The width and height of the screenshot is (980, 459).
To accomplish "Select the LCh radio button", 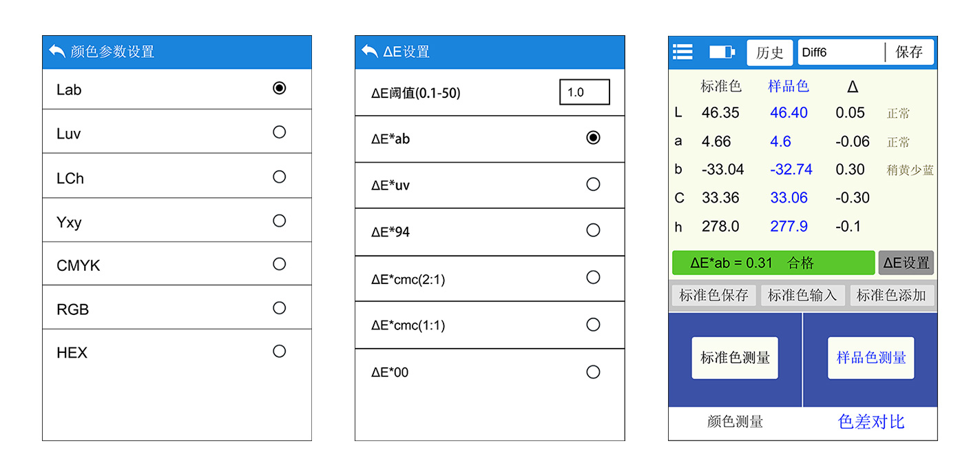I will pos(279,176).
